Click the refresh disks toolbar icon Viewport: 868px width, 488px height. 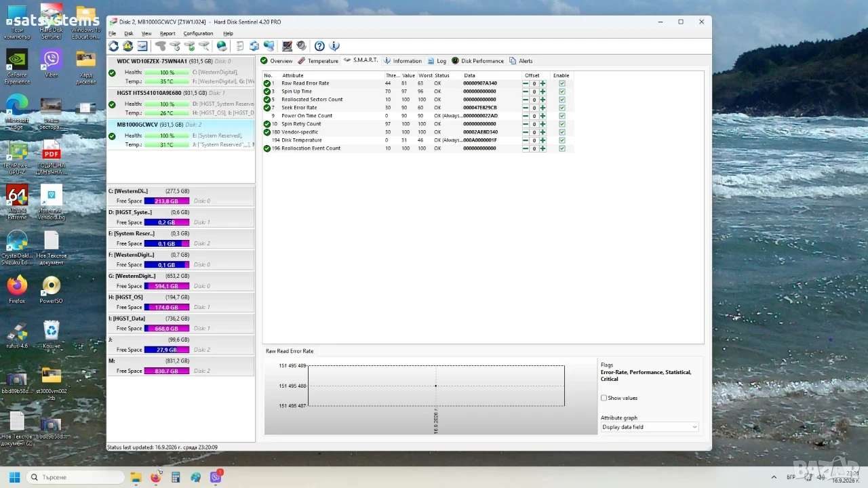click(113, 46)
